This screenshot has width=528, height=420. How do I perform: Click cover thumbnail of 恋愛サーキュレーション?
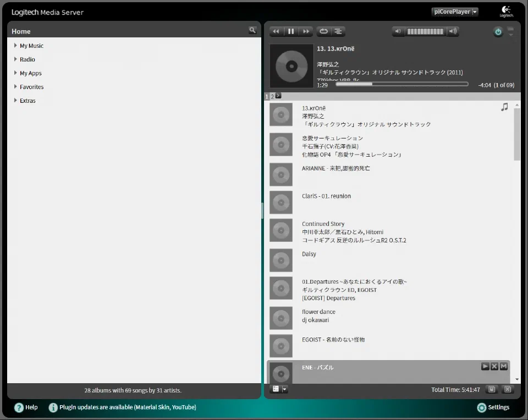281,145
